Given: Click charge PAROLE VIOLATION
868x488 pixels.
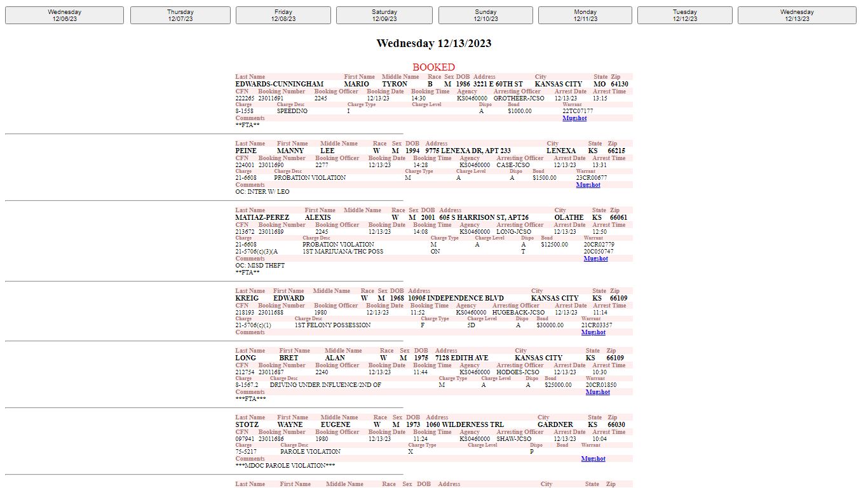Looking at the screenshot, I should [x=310, y=452].
